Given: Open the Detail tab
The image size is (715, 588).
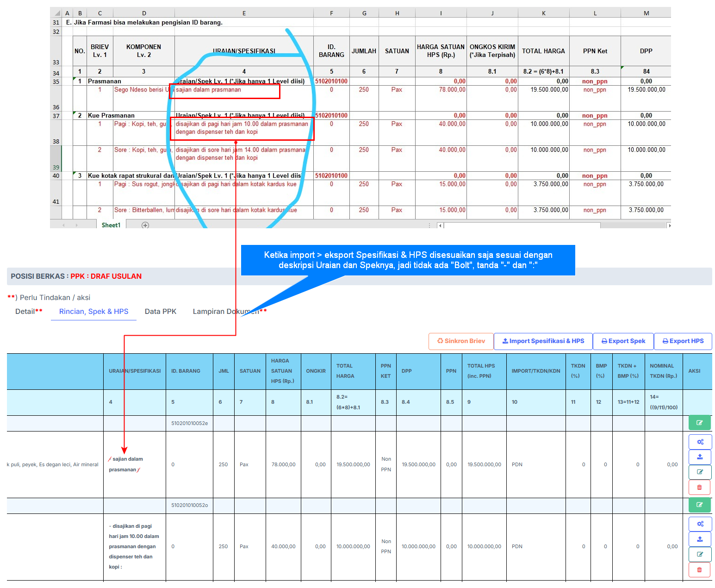Looking at the screenshot, I should pyautogui.click(x=28, y=312).
